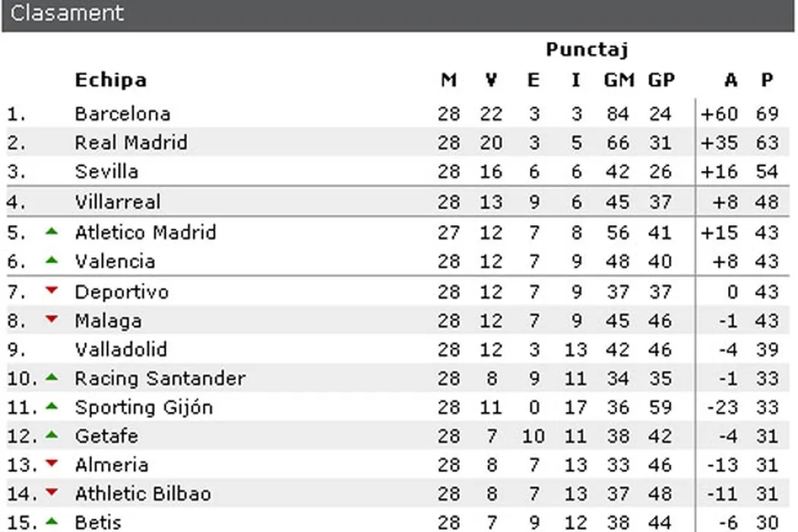The width and height of the screenshot is (798, 532).
Task: Click the Punctaj heading above columns
Action: (587, 50)
